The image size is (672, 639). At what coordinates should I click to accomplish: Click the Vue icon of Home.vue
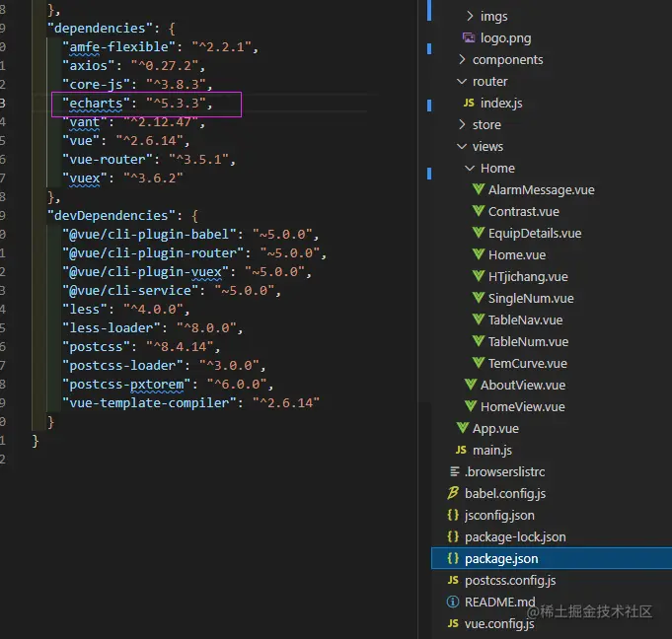tap(479, 254)
